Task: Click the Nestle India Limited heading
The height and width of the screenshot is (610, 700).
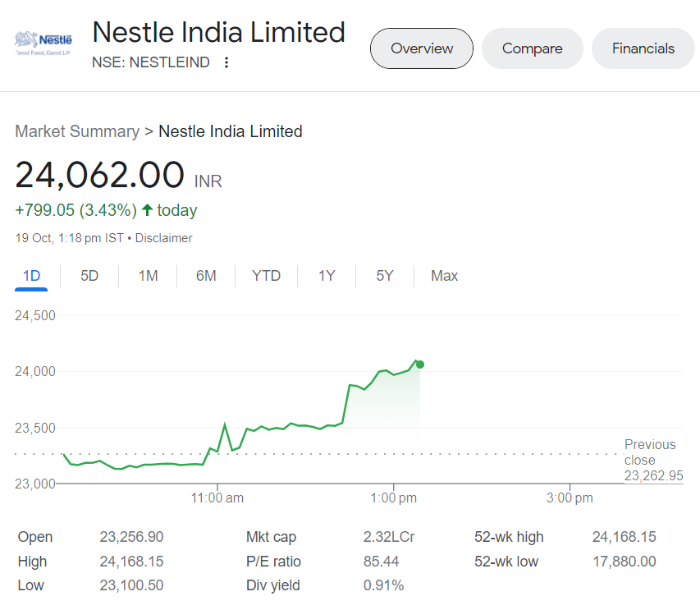Action: tap(218, 33)
